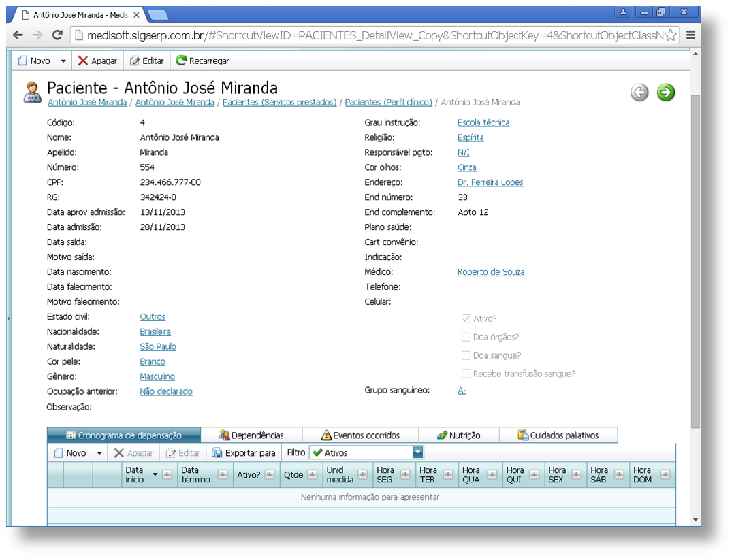Toggle the Doa órgãos? checkbox
This screenshot has width=734, height=560.
coord(466,337)
